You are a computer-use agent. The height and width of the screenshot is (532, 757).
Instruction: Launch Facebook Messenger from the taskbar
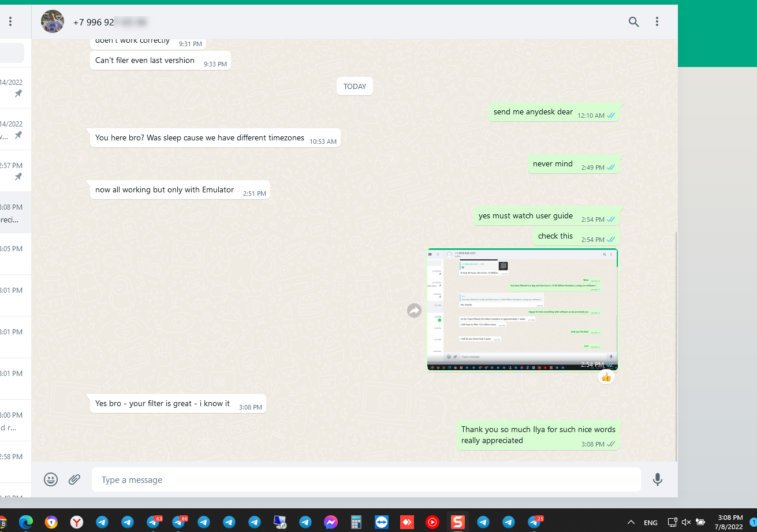click(331, 522)
